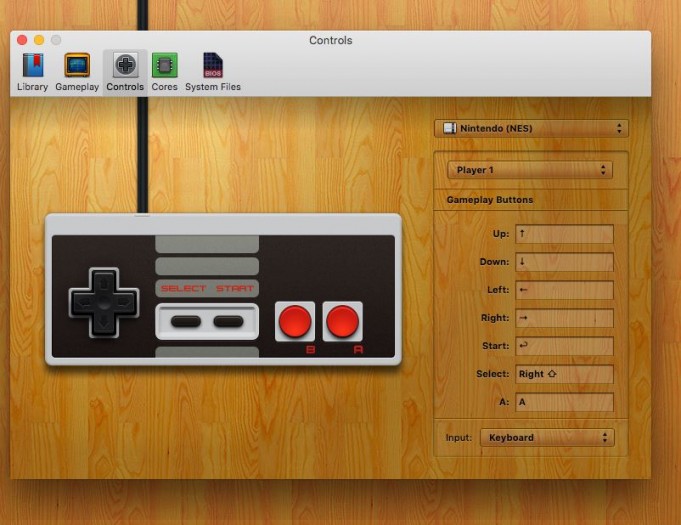Click the Start key binding field

click(564, 346)
